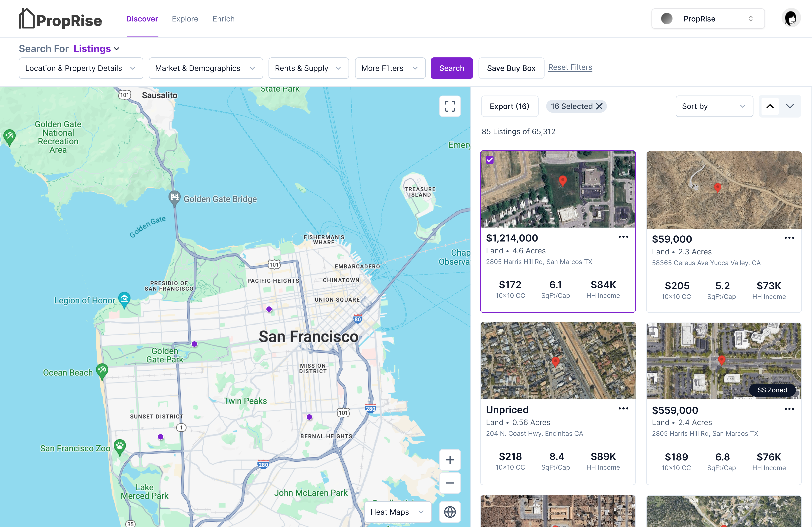Open the Rents & Supply filter
The image size is (812, 527).
(308, 68)
